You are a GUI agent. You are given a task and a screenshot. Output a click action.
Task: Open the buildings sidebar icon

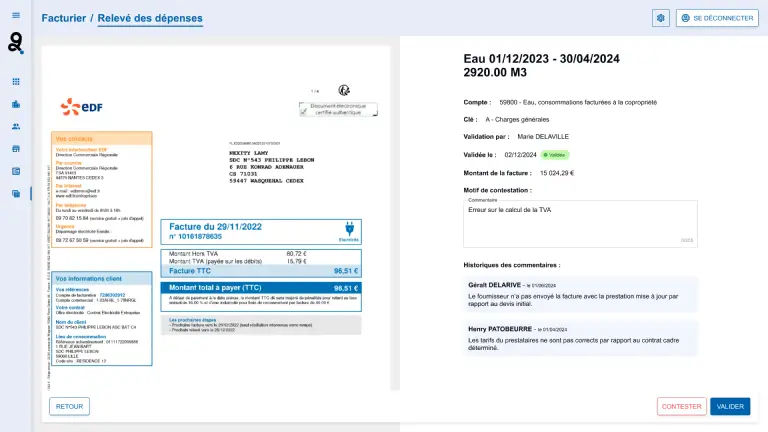tap(16, 104)
